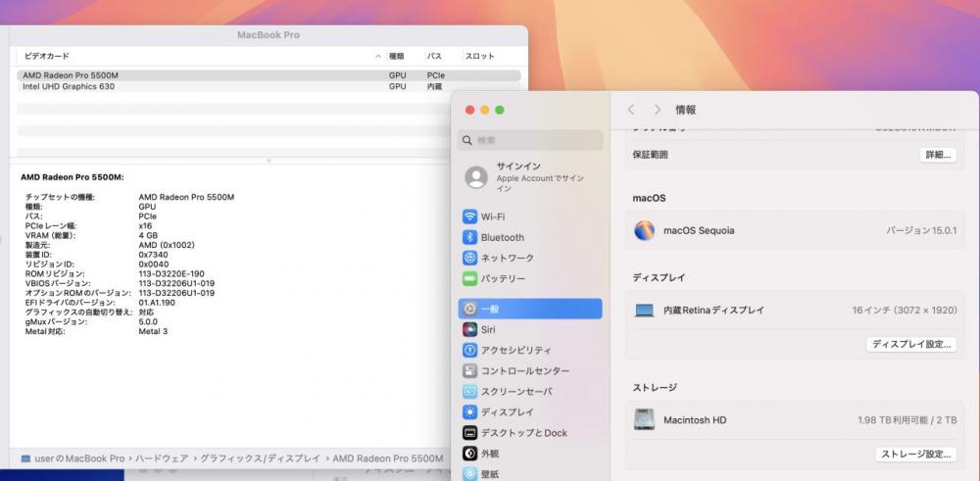
Task: Click EFIドライバ value 01.A1.190
Action: coord(157,303)
